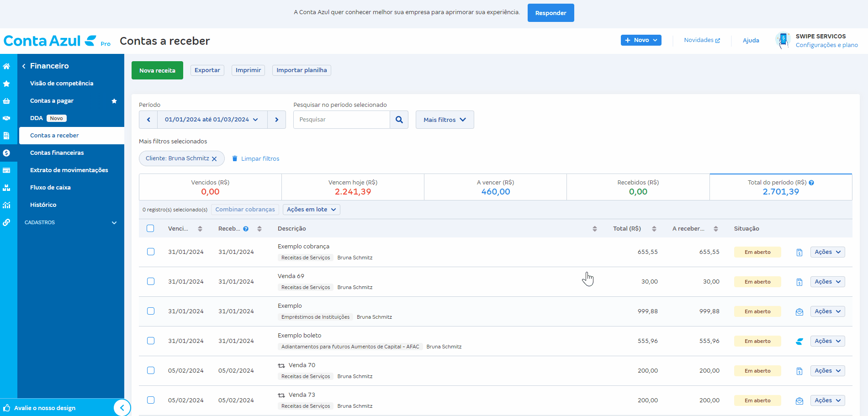Click the envelope icon on the Exemplo row
This screenshot has width=868, height=416.
[x=799, y=312]
